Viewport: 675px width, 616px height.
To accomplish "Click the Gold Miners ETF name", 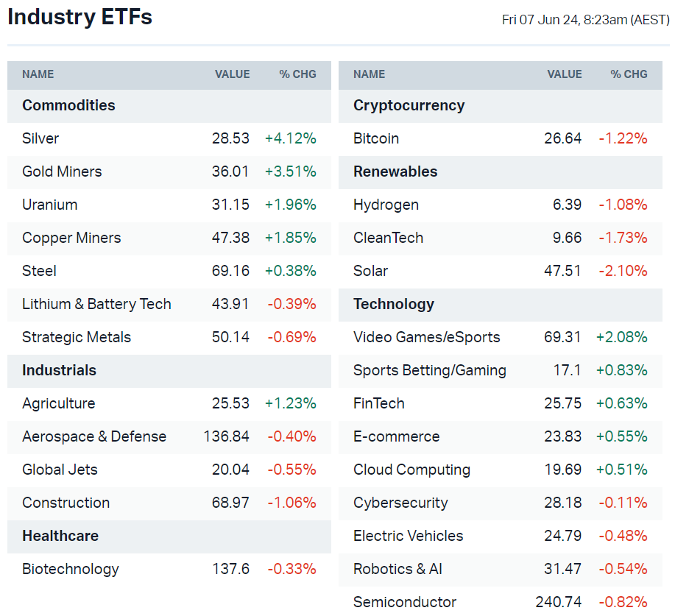I will point(62,171).
